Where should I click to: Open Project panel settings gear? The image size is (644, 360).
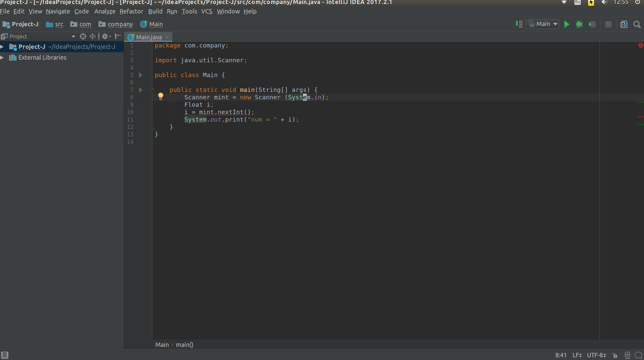click(106, 36)
